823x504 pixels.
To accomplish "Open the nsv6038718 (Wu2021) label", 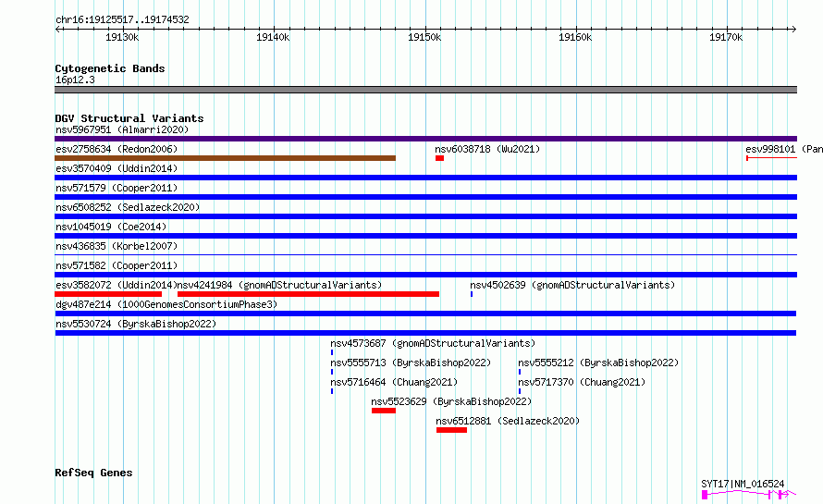I will [x=487, y=149].
